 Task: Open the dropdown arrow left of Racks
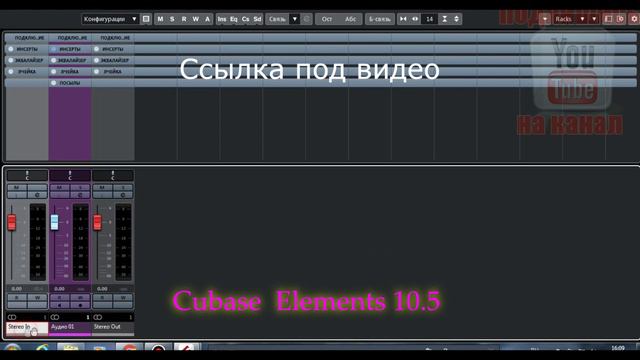pos(545,19)
